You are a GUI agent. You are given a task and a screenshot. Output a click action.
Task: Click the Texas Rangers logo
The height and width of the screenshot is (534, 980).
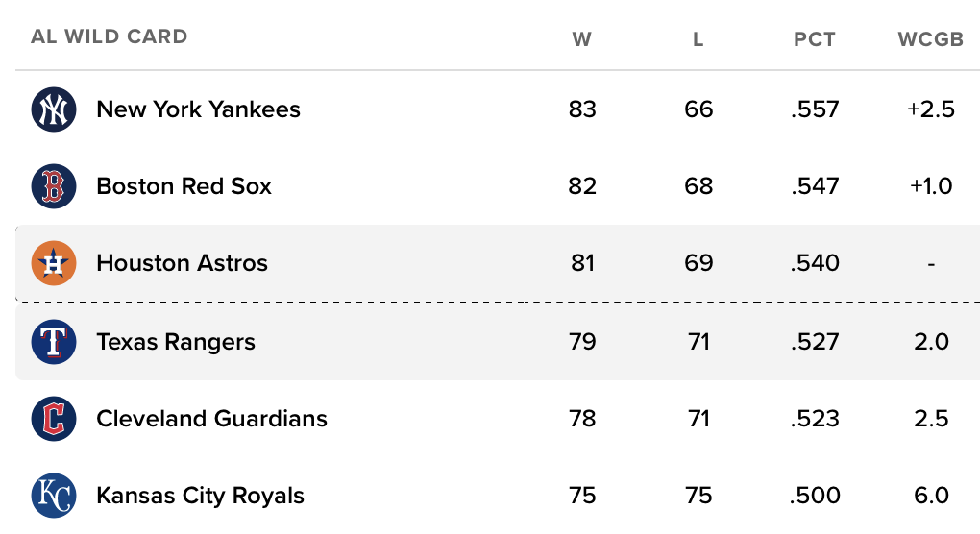53,342
